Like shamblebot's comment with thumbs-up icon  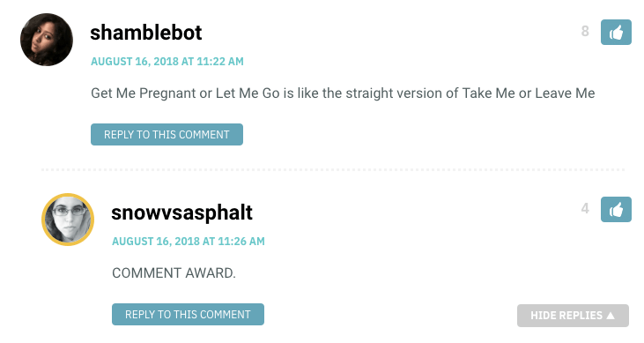pos(616,32)
